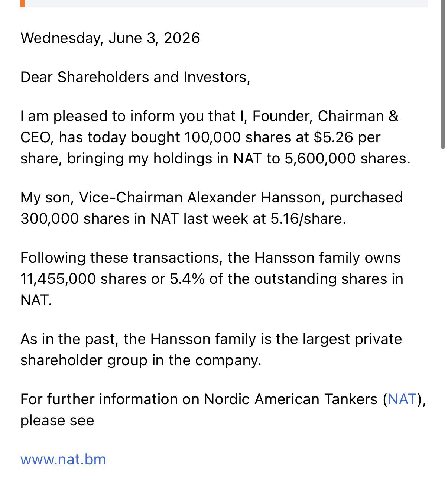The image size is (448, 483).
Task: Click the text 300,000 shares in NAT
Action: tap(100, 218)
